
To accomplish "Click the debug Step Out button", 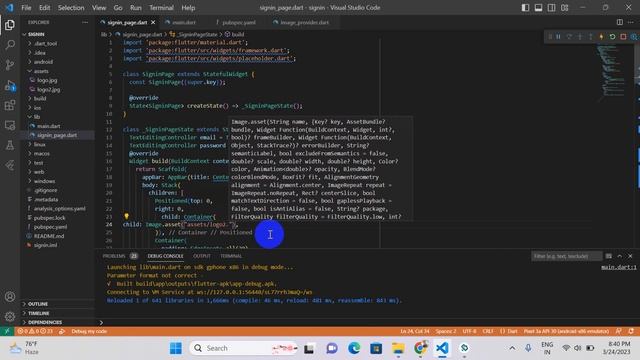I will click(591, 37).
